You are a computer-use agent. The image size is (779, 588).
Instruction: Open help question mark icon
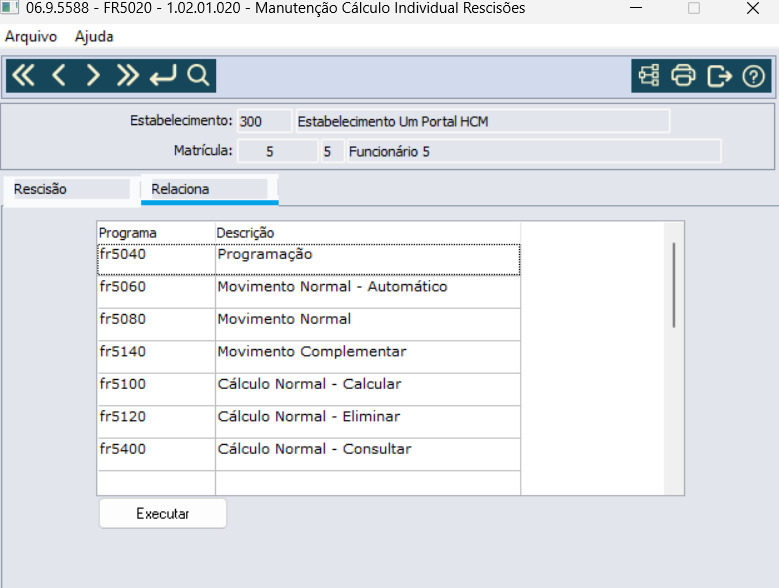click(x=753, y=76)
